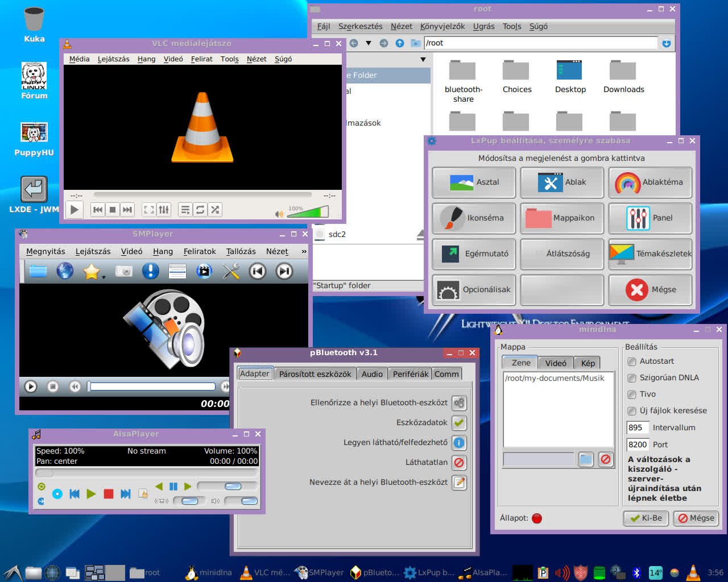Screen dimensions: 728x582
Task: Mute VLC using the speaker icon
Action: click(279, 214)
